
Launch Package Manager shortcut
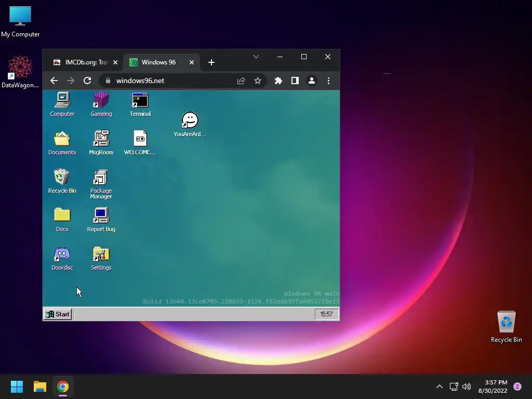point(101,183)
